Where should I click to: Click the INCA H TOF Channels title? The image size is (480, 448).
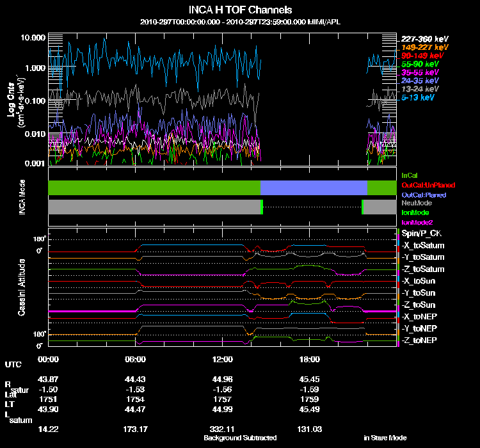[240, 10]
